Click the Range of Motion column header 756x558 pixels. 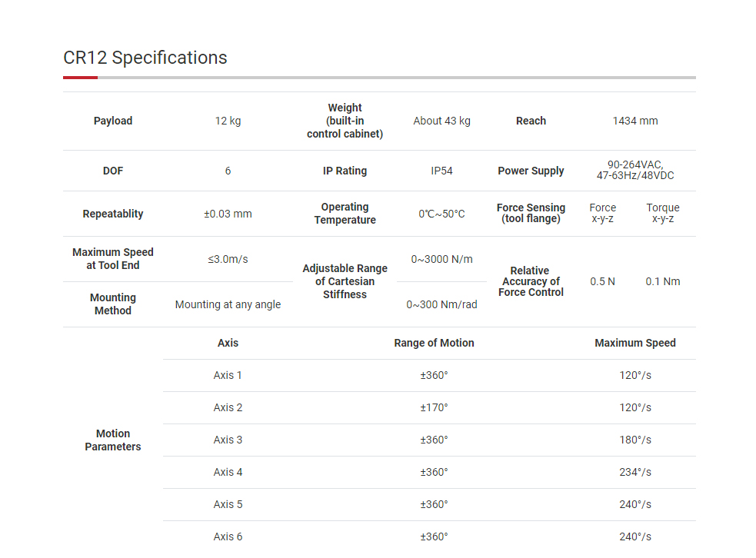click(x=434, y=343)
